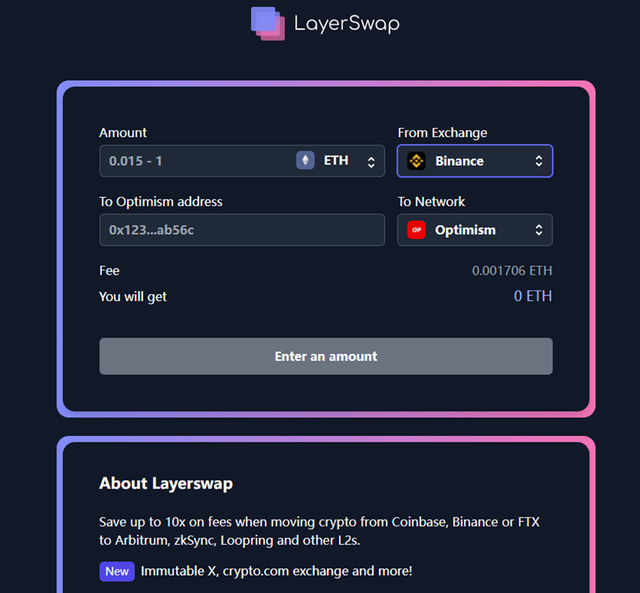Open the ETH currency selector

(336, 161)
